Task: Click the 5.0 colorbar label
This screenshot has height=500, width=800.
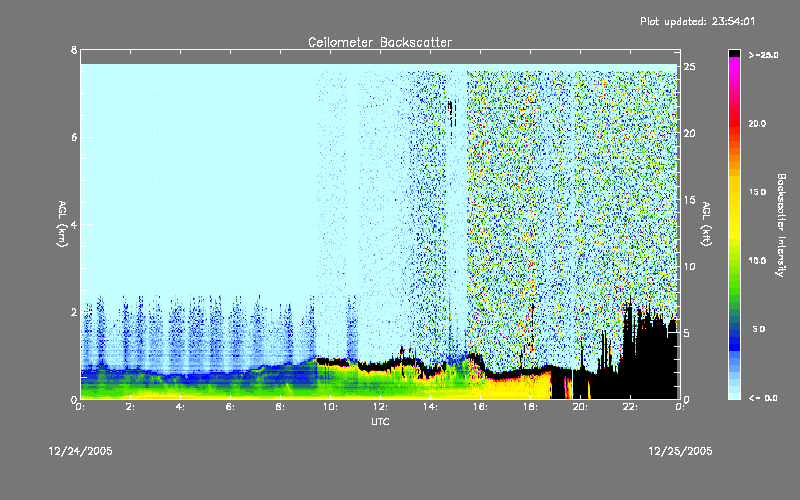Action: [x=759, y=329]
